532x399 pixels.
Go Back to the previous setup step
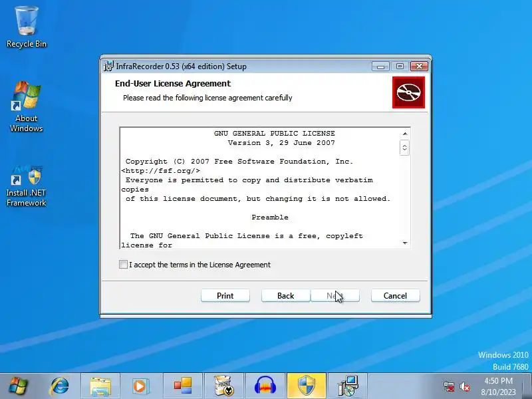tap(286, 295)
